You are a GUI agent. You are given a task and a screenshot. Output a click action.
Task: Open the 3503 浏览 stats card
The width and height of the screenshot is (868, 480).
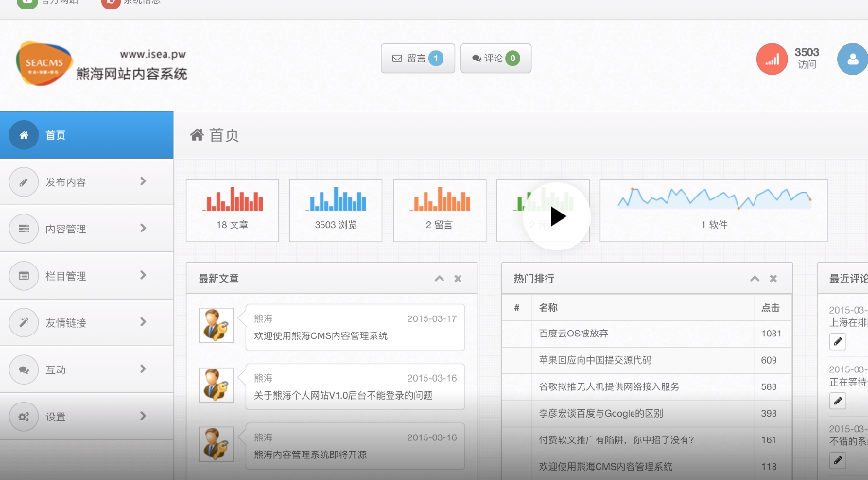(x=336, y=210)
